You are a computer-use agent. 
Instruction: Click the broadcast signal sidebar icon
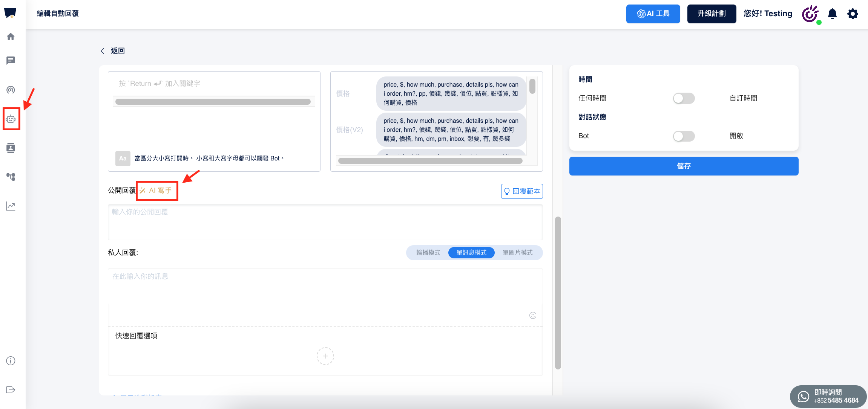(x=11, y=90)
